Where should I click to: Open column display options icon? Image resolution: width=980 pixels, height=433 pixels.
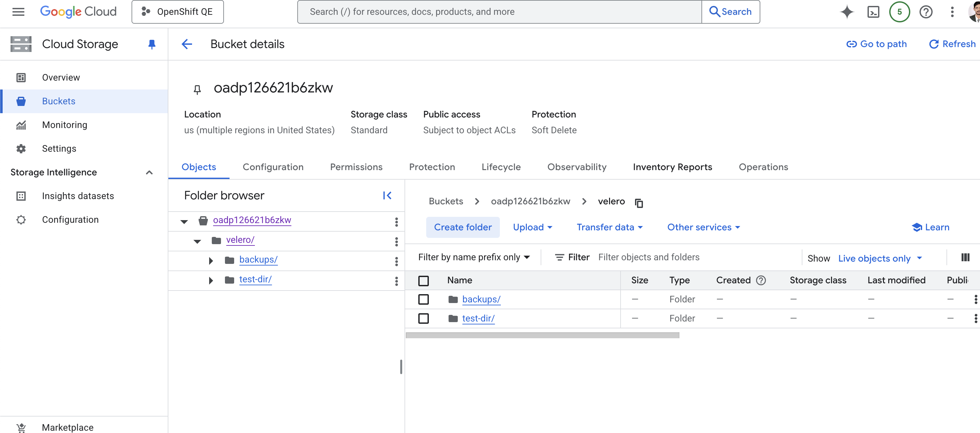point(965,258)
